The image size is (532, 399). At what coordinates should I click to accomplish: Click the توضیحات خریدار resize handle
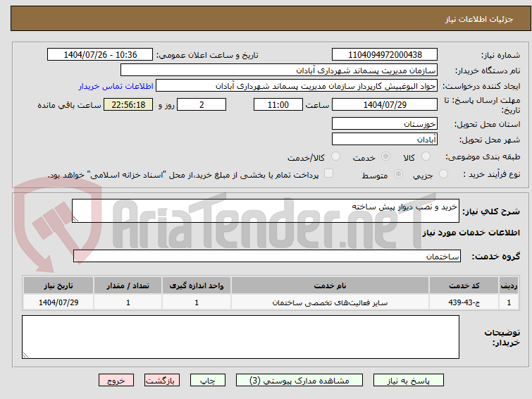pos(25,355)
